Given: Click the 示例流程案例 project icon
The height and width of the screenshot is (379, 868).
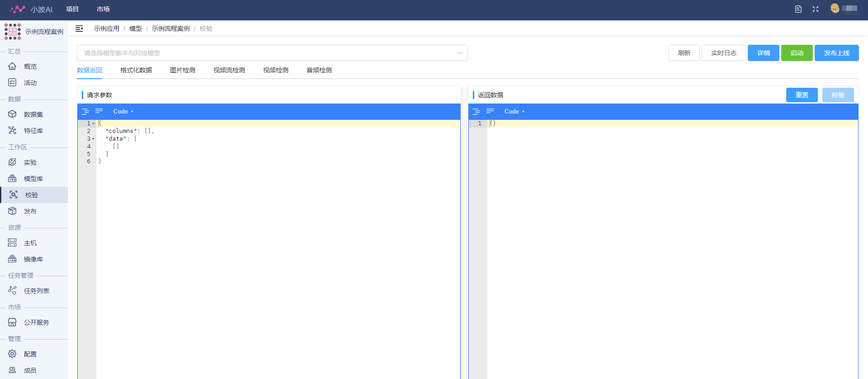Looking at the screenshot, I should pos(13,32).
